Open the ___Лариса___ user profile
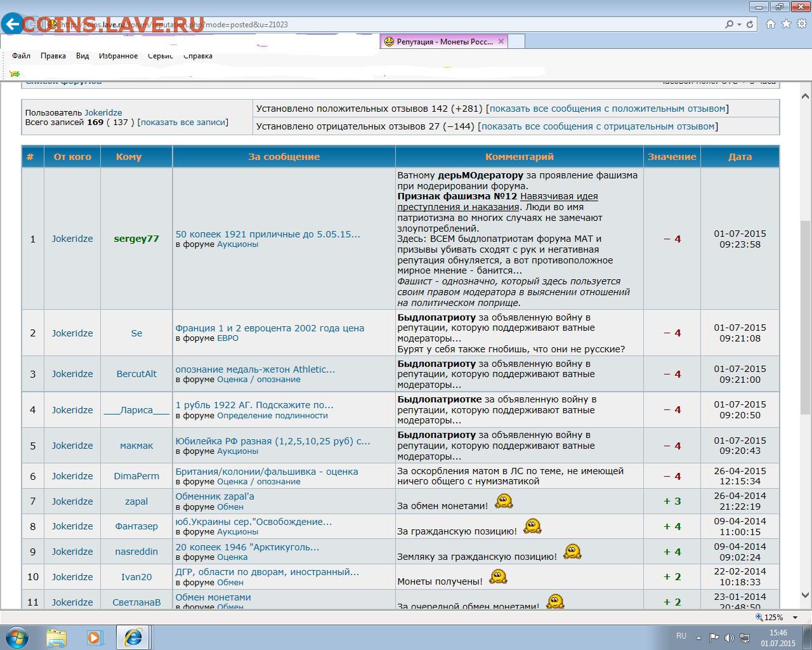812x650 pixels. 136,410
